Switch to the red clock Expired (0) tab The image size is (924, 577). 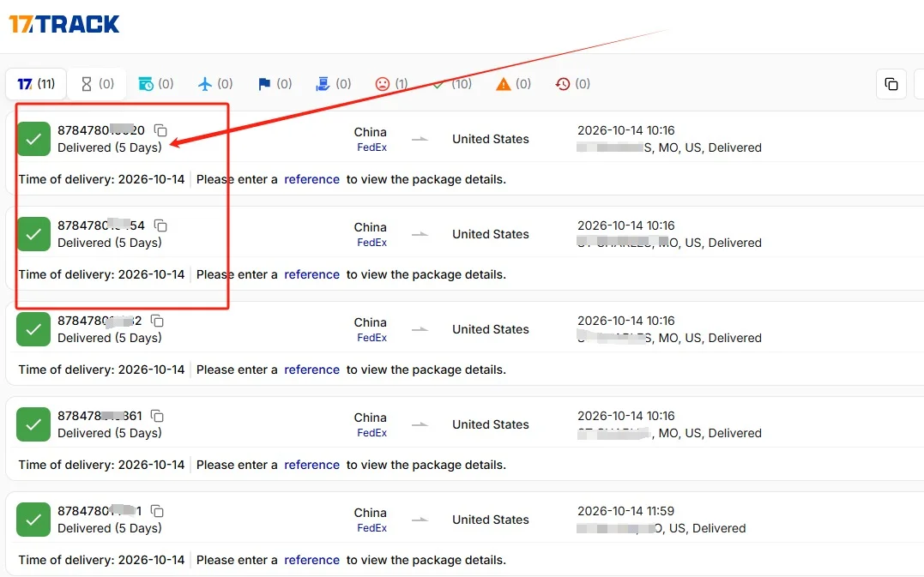[x=573, y=84]
